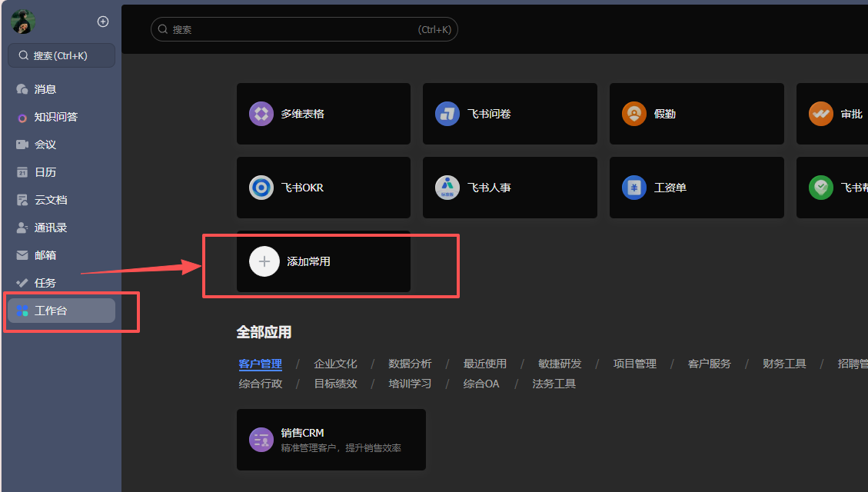Image resolution: width=868 pixels, height=492 pixels.
Task: Open 云文档 in sidebar
Action: pos(62,200)
